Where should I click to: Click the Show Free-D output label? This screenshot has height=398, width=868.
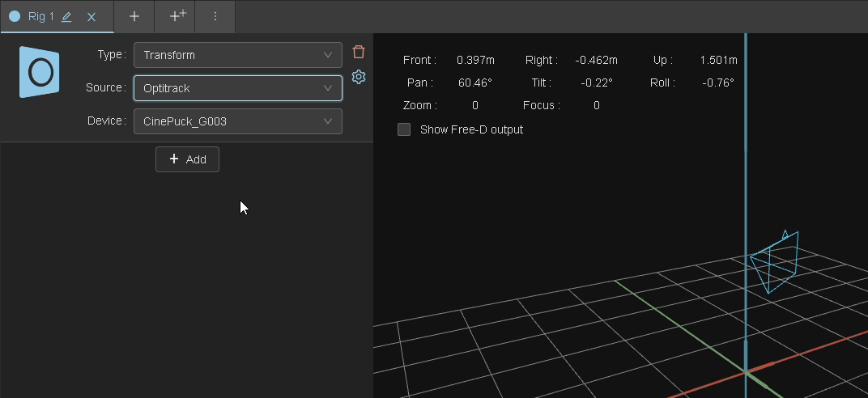pos(471,129)
